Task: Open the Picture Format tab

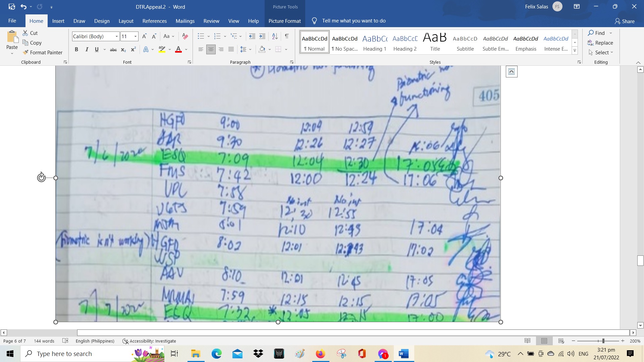Action: click(x=284, y=21)
